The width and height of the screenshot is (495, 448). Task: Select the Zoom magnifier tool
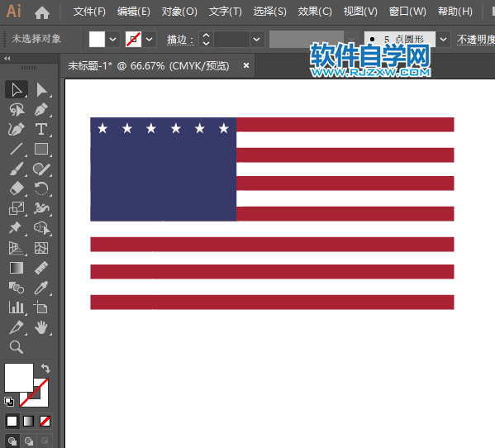tap(17, 347)
